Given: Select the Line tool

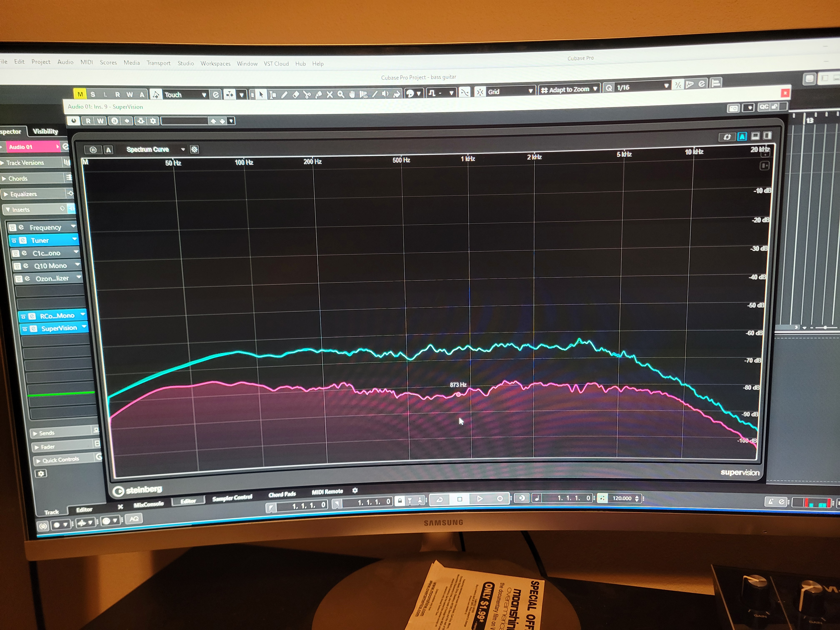Looking at the screenshot, I should 374,94.
